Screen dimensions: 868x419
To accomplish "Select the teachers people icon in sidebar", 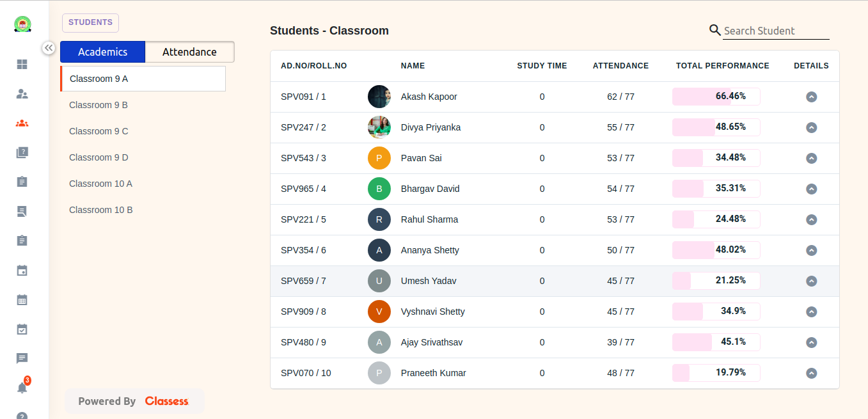I will 22,93.
